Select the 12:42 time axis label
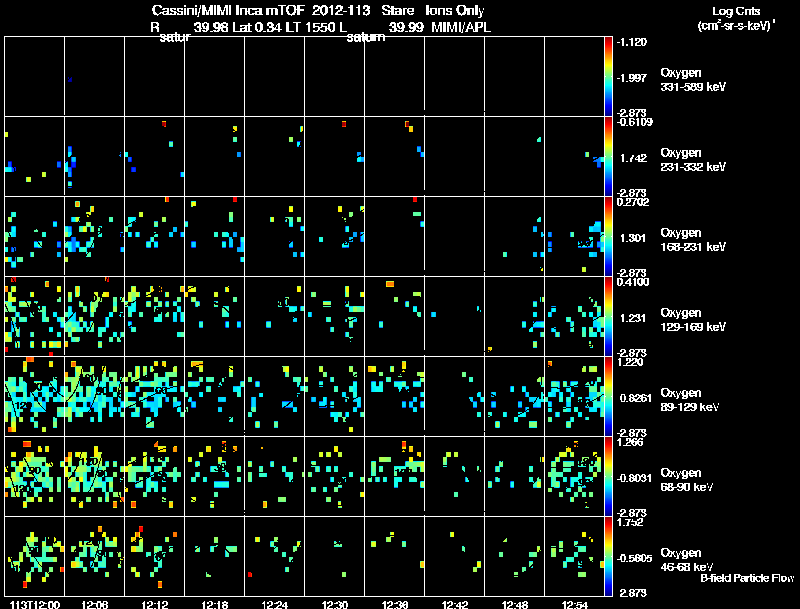The width and height of the screenshot is (800, 609). coord(455,604)
